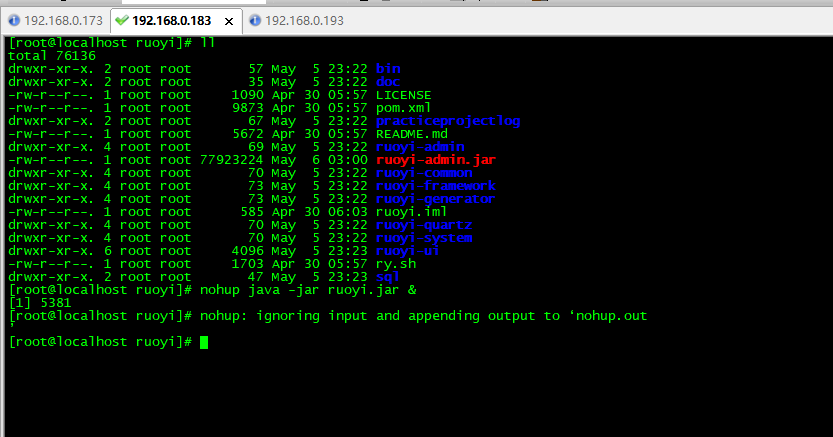Click the 'ruoyi-ui' directory name
833x437 pixels.
click(x=407, y=251)
